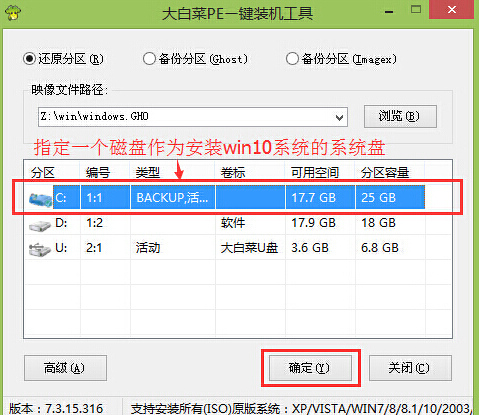The image size is (486, 415).
Task: Click the 分区容量 column header
Action: coord(390,173)
